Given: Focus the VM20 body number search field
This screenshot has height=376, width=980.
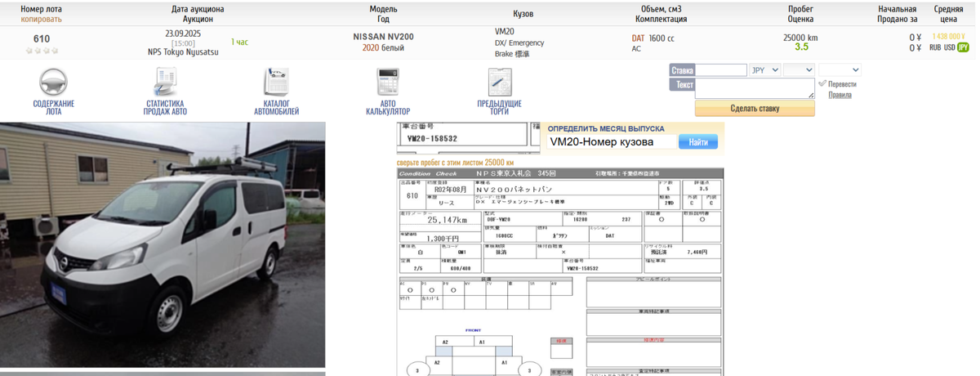Looking at the screenshot, I should coord(611,142).
